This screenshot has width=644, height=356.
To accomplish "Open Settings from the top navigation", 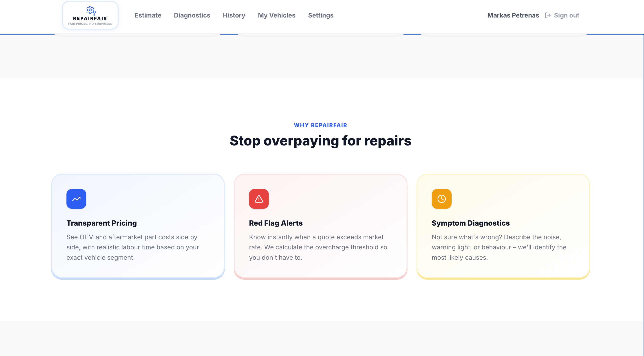I will pos(320,15).
